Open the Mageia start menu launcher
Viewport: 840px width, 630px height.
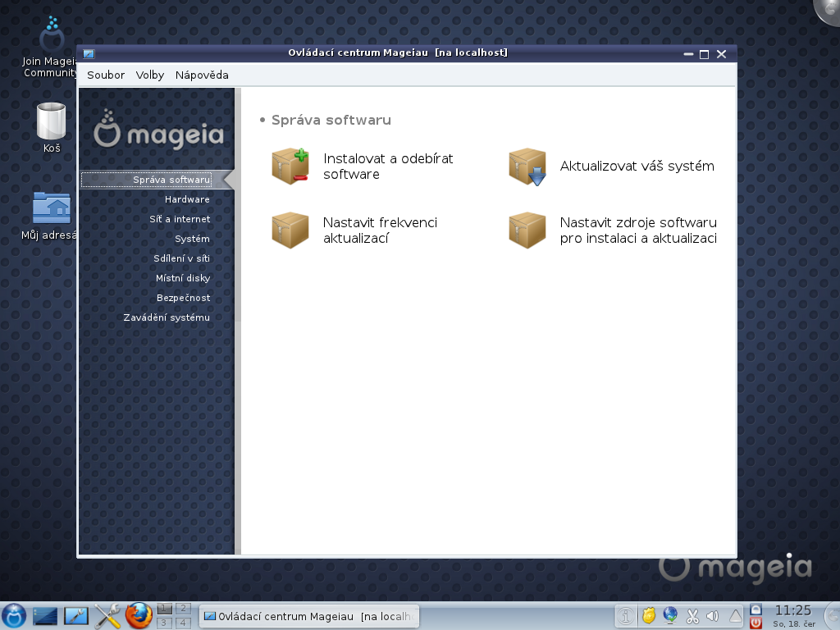14,615
